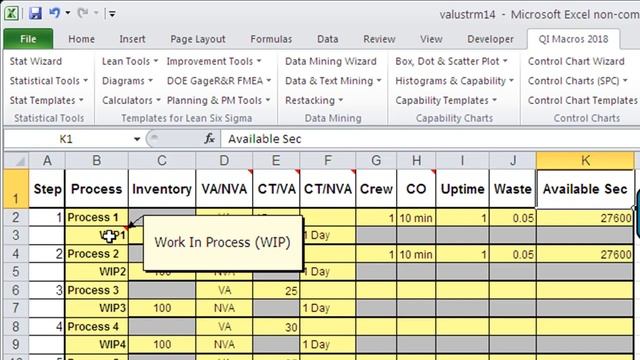Screen dimensions: 640x360
Task: Select the Data ribbon tab
Action: 327,39
